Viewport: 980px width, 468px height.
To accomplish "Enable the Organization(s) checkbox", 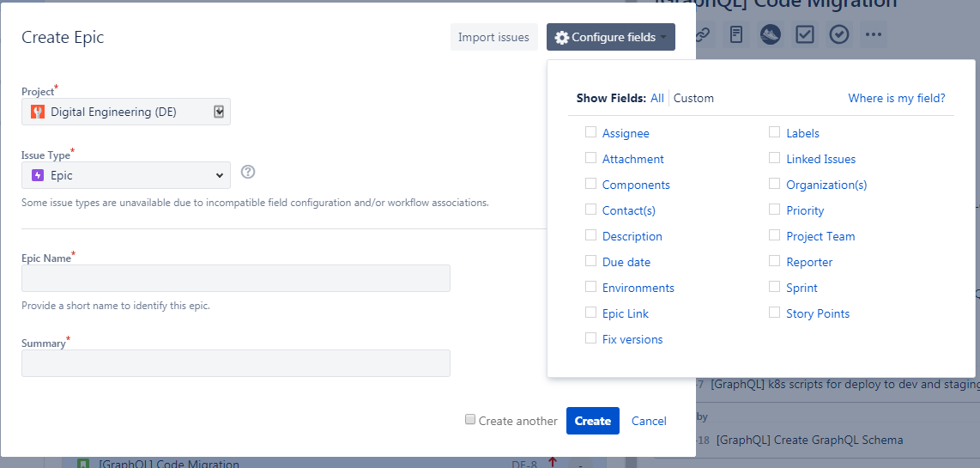I will tap(774, 183).
